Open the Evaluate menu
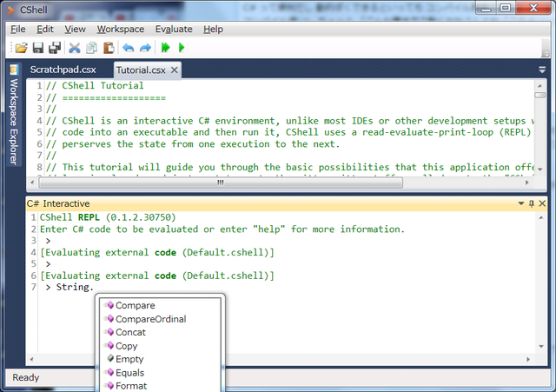The width and height of the screenshot is (556, 392). (174, 29)
